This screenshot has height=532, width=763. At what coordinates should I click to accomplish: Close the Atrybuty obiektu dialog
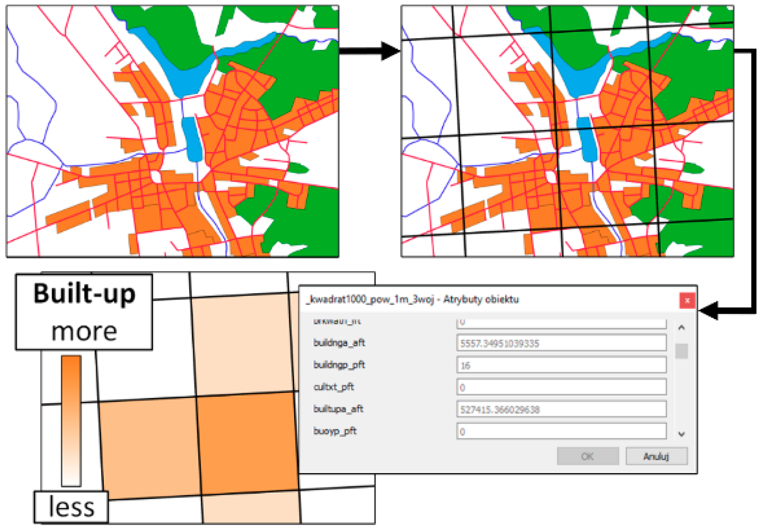pos(687,301)
